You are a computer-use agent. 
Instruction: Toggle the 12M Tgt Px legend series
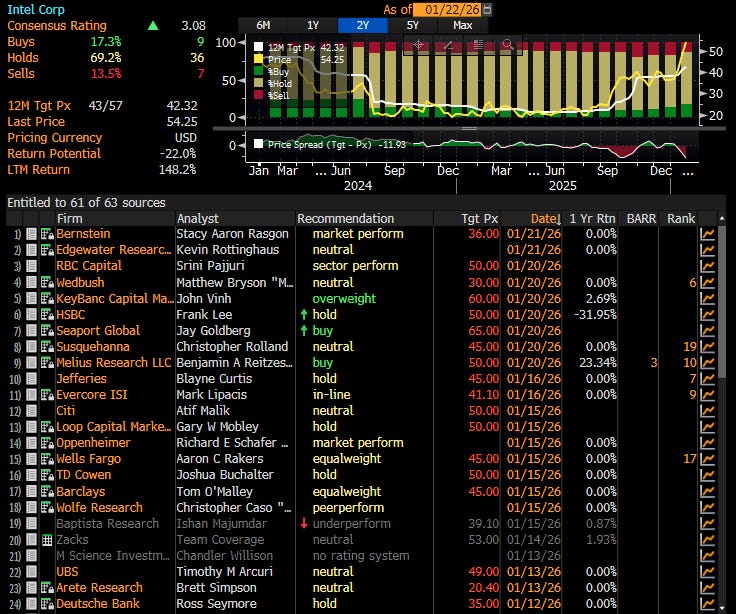pos(258,47)
